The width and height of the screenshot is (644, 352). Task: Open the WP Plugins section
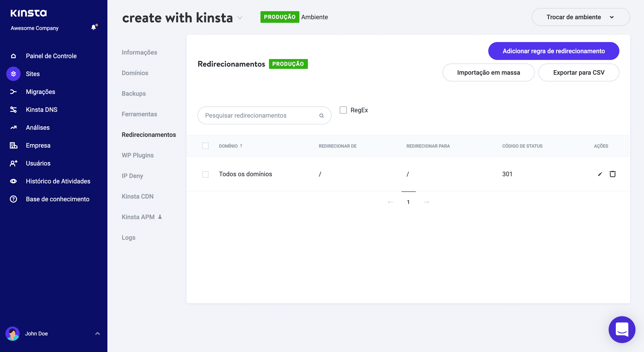[x=137, y=155]
